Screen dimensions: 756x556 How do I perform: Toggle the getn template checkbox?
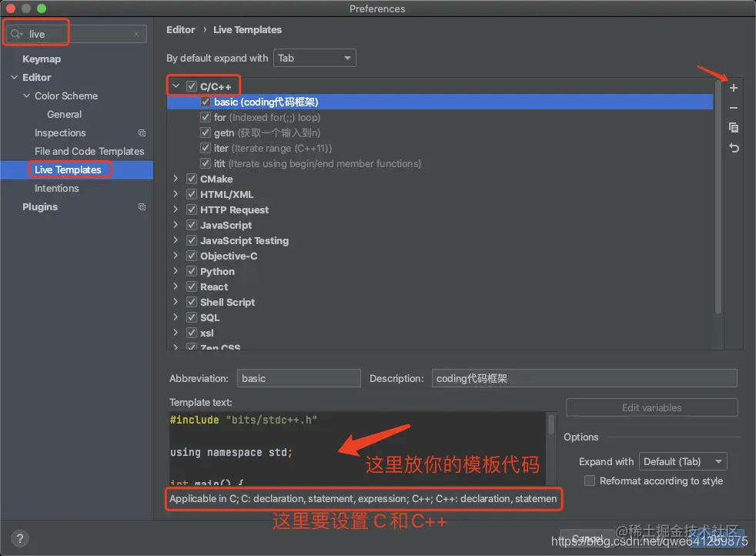point(206,132)
